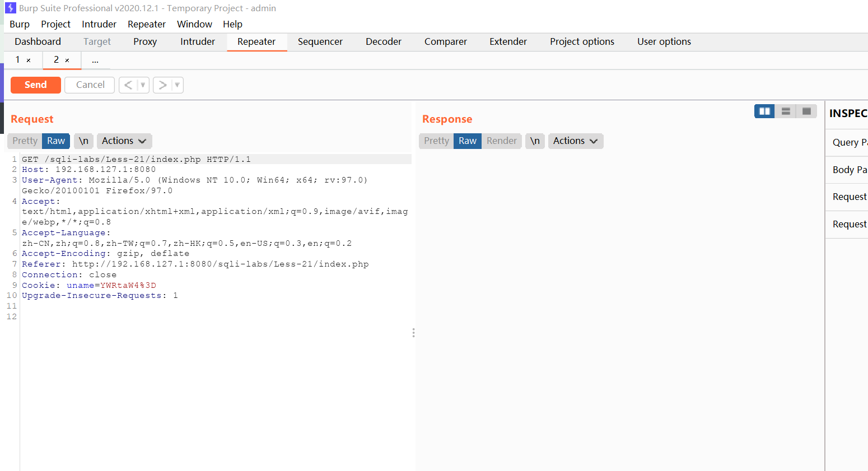Screen dimensions: 868x471
Task: Place cursor on empty request line 12
Action: pos(216,316)
